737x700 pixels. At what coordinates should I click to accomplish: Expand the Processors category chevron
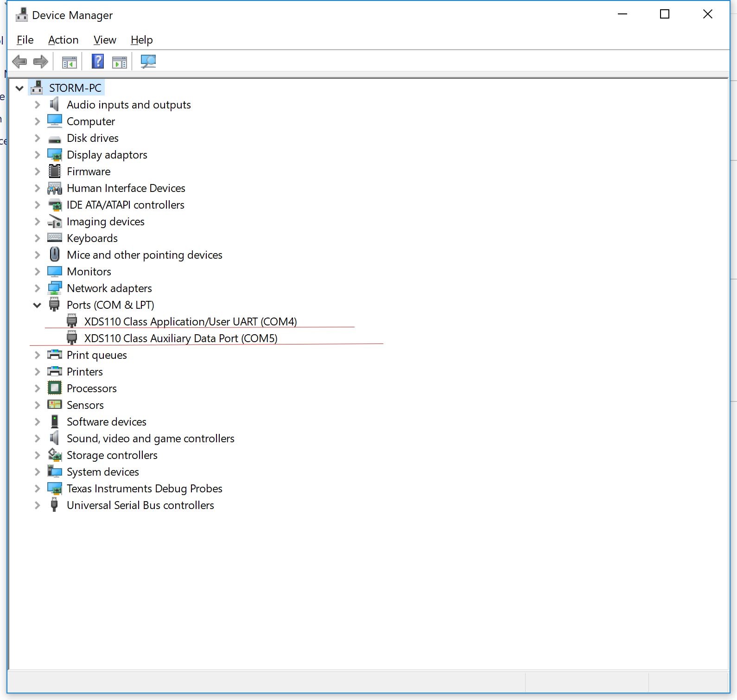pos(38,388)
